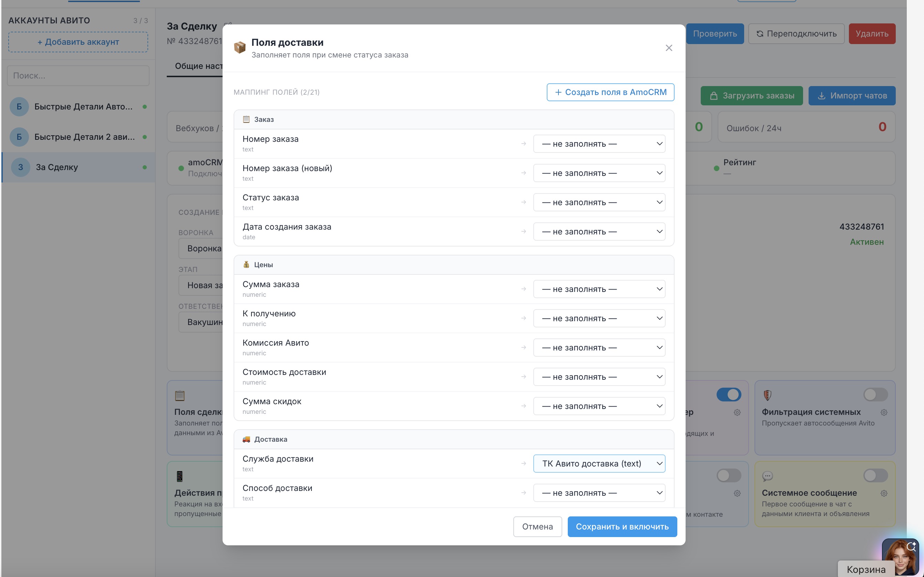Click Служба доставки field label

click(278, 459)
